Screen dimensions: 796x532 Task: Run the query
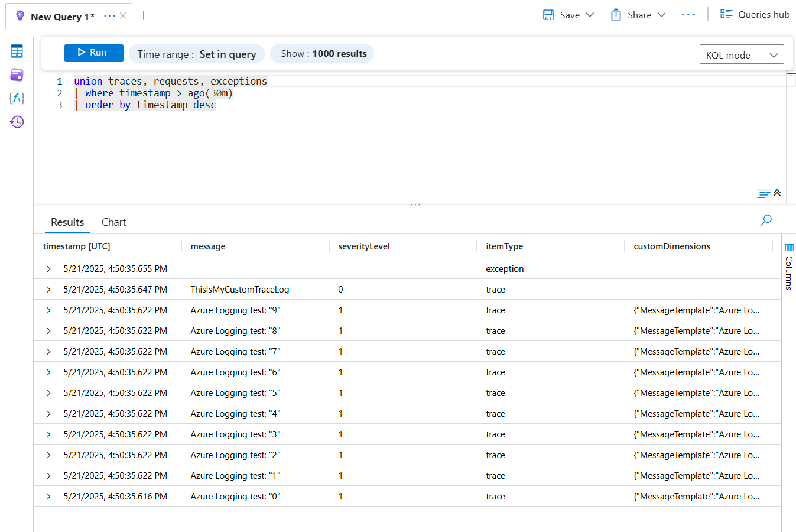point(93,53)
